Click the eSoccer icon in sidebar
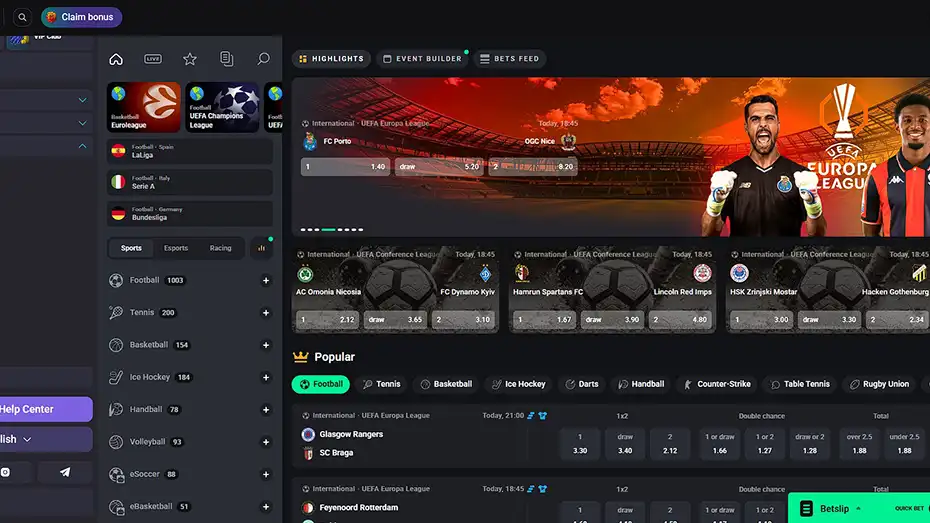Screen dimensions: 930x523 116,474
